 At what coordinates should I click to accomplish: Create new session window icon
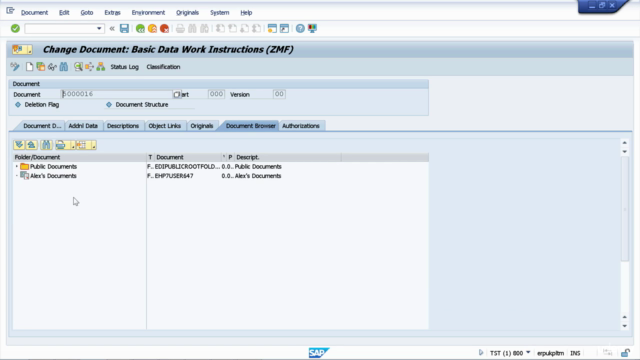[x=272, y=28]
